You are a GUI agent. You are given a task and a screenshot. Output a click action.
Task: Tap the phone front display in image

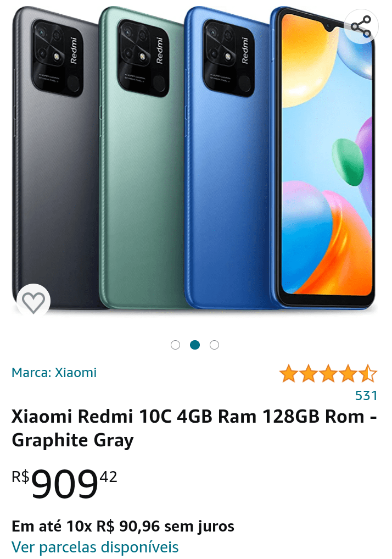point(326,157)
